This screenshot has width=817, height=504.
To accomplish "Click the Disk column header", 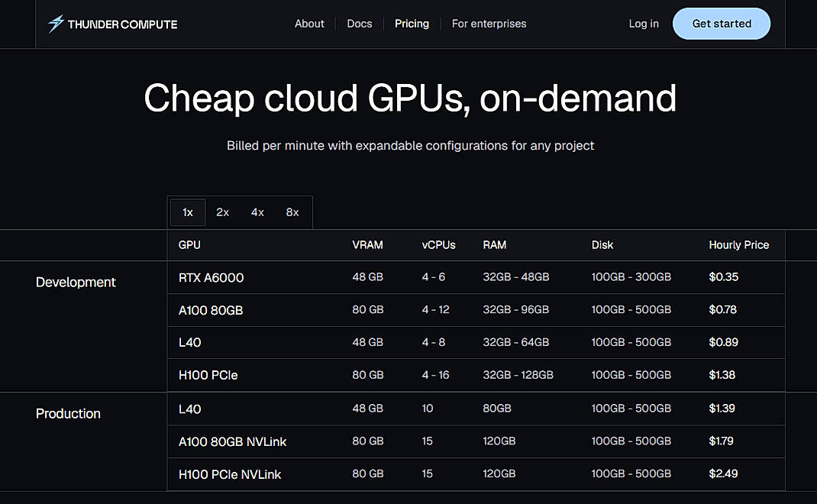I will click(x=602, y=245).
